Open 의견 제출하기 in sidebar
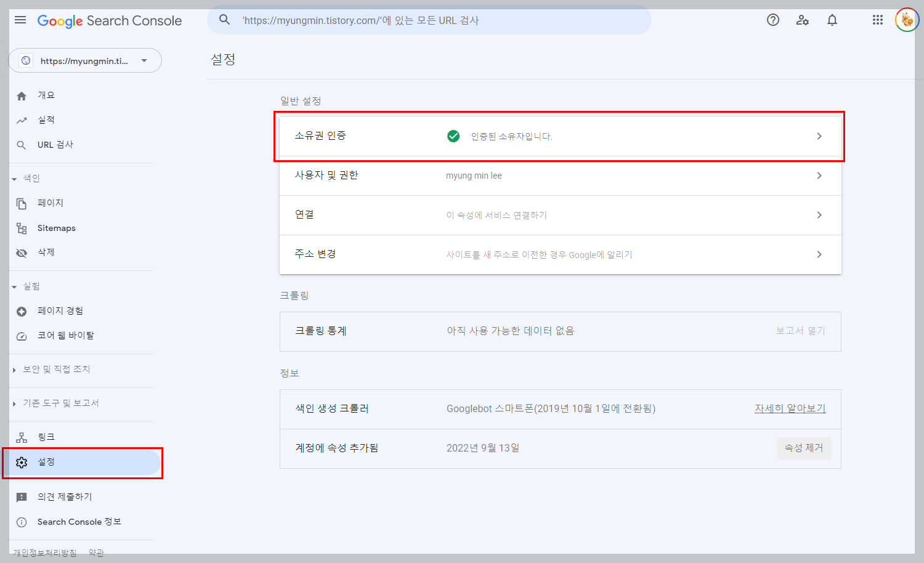This screenshot has width=924, height=563. coord(65,496)
